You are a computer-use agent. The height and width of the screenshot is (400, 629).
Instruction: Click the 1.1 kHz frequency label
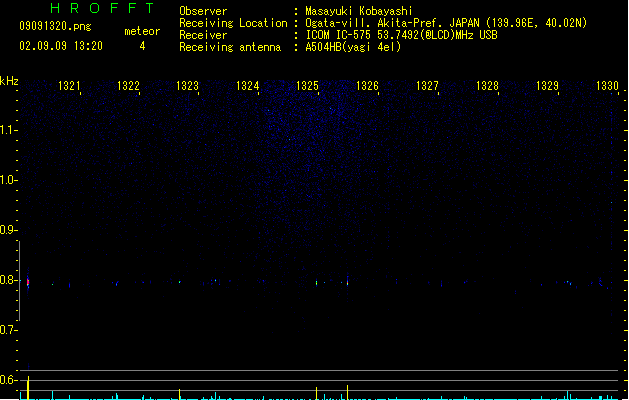coord(7,130)
